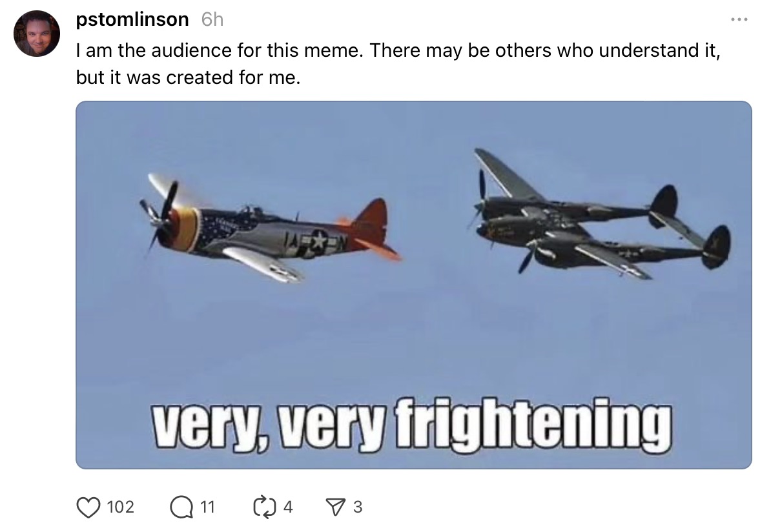Click the 'very, very frightening' caption text
The height and width of the screenshot is (532, 771).
pyautogui.click(x=411, y=425)
